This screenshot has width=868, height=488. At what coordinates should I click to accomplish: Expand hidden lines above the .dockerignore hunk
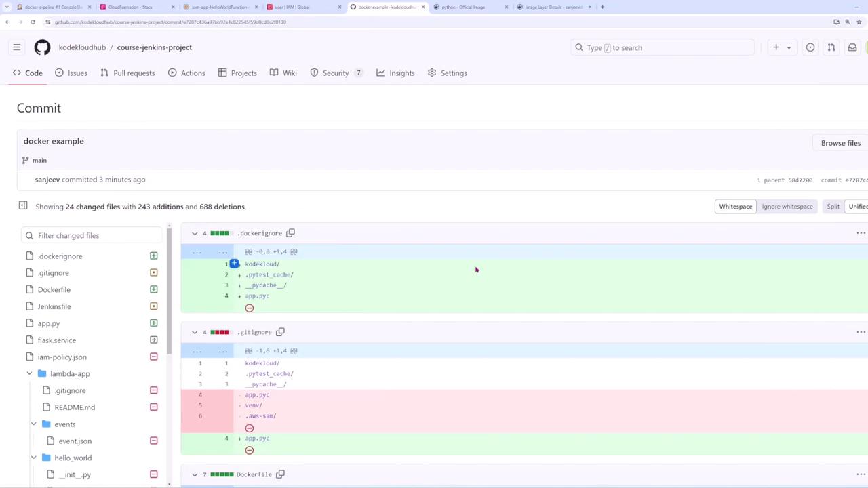[209, 251]
